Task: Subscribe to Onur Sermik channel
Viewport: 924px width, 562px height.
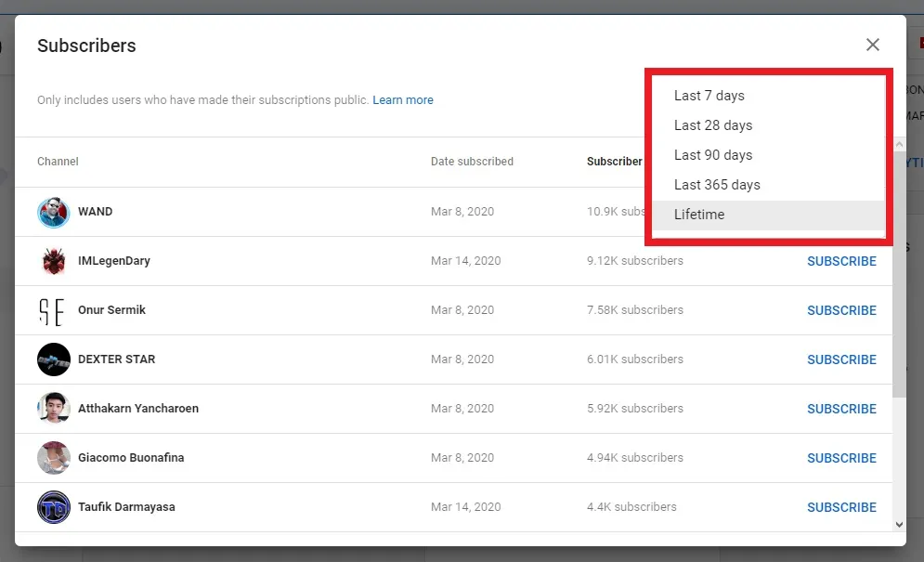Action: tap(841, 310)
